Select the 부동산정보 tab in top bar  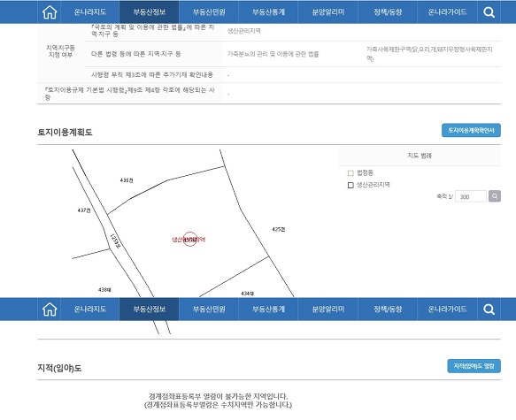[x=149, y=12]
